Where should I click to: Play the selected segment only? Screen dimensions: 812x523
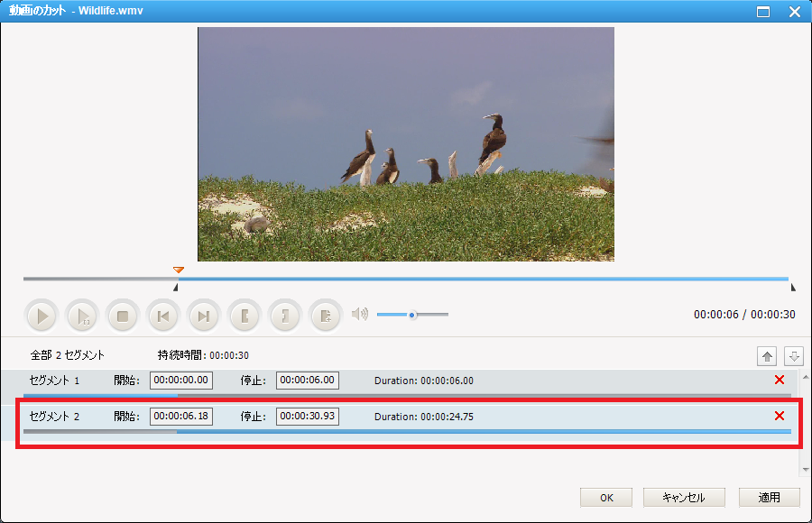tap(82, 316)
